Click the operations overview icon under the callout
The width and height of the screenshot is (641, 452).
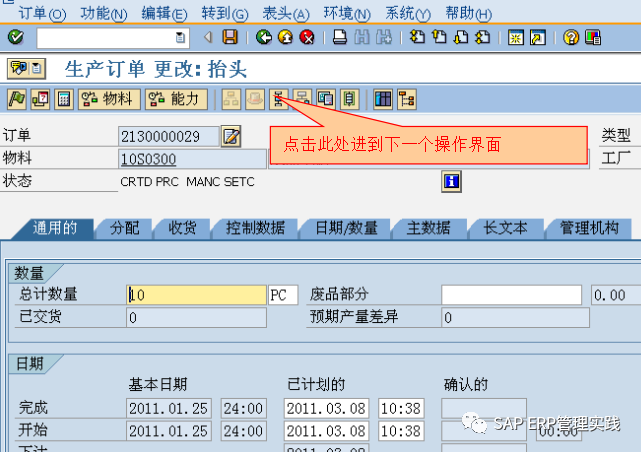pos(280,99)
